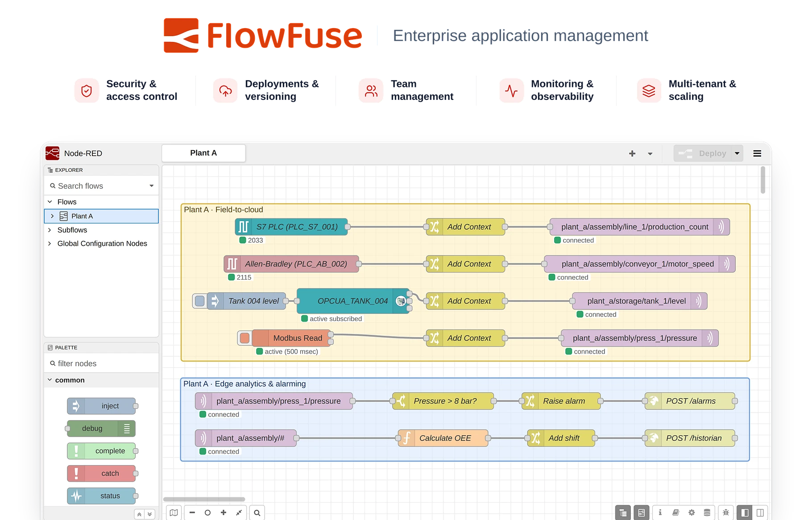Toggle the workspace navigator map
This screenshot has height=520, width=812.
pos(174,513)
